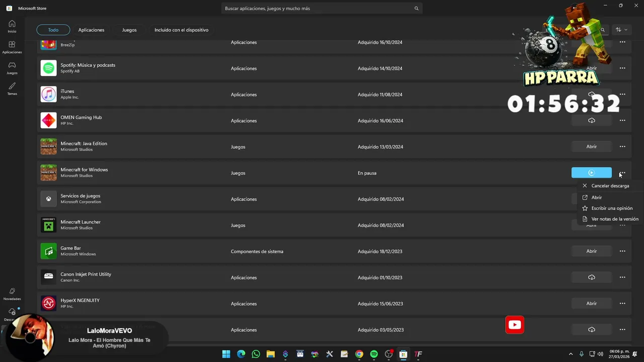Open more options for OMEN Gaming Hub
This screenshot has width=644, height=362.
point(622,121)
